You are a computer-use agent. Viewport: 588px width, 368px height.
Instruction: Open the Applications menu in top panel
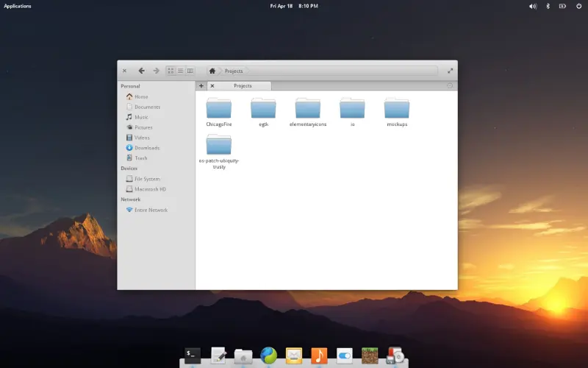(x=18, y=6)
